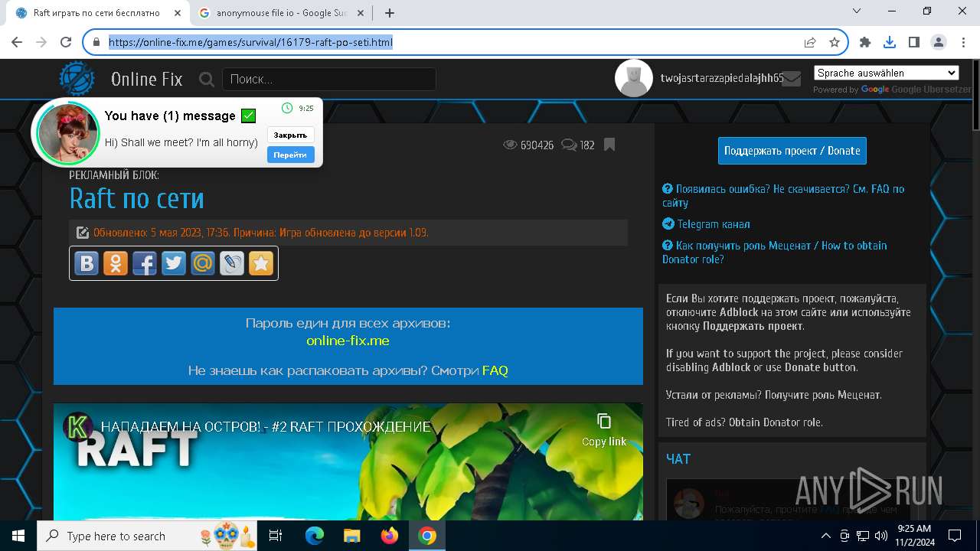The height and width of the screenshot is (551, 980).
Task: Click the share page icon in address bar
Action: [810, 42]
